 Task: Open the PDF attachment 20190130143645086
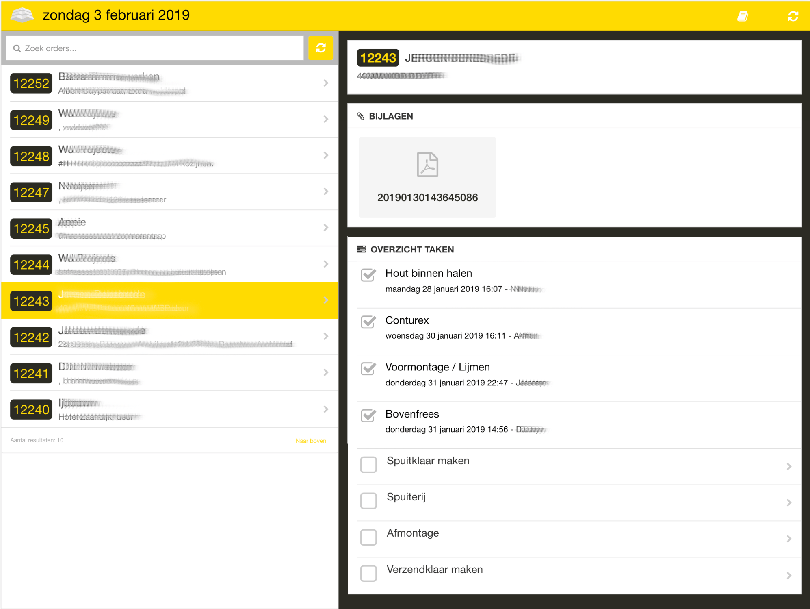click(427, 177)
